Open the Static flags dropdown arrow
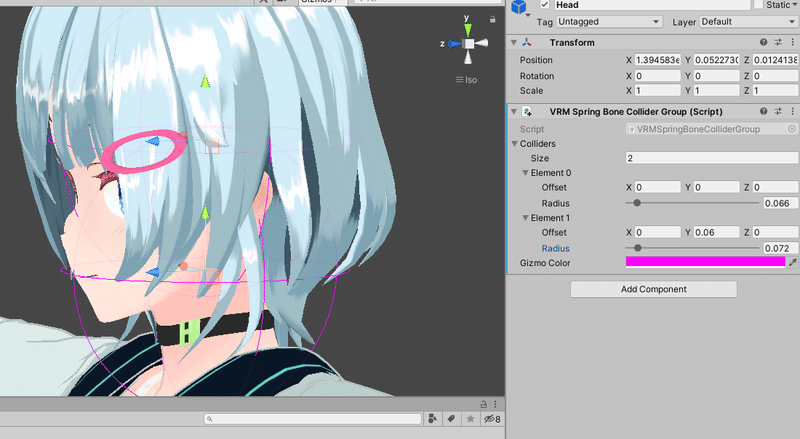800x439 pixels. point(795,5)
